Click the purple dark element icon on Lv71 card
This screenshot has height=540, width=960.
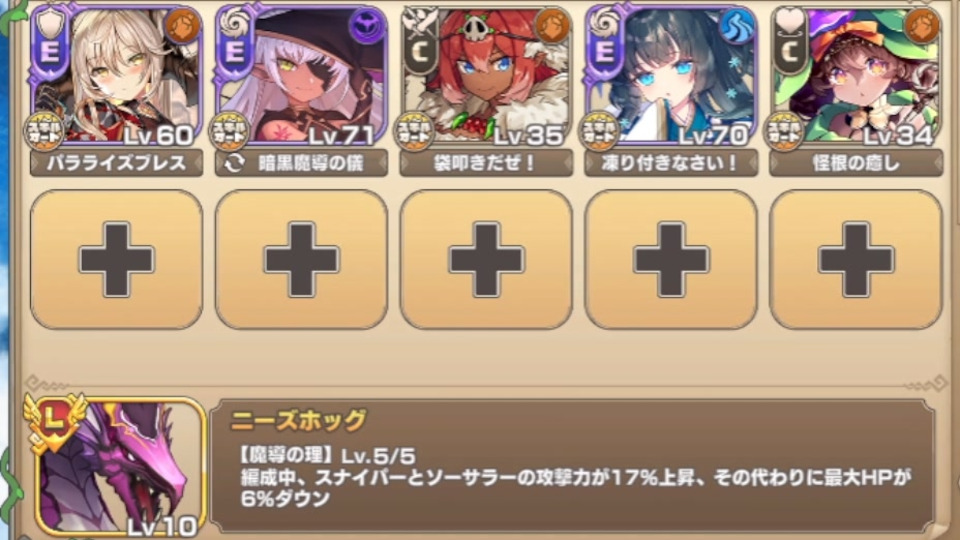click(x=366, y=26)
